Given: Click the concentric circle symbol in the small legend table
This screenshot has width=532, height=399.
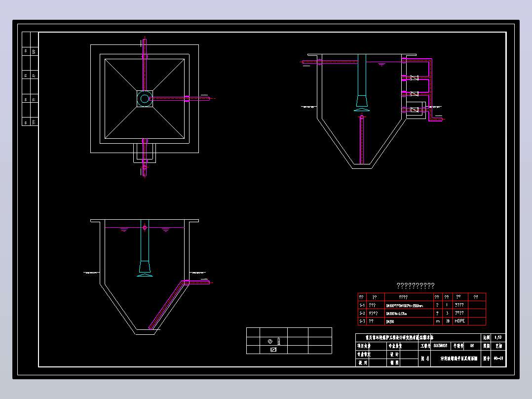Looking at the screenshot, I should [x=270, y=341].
